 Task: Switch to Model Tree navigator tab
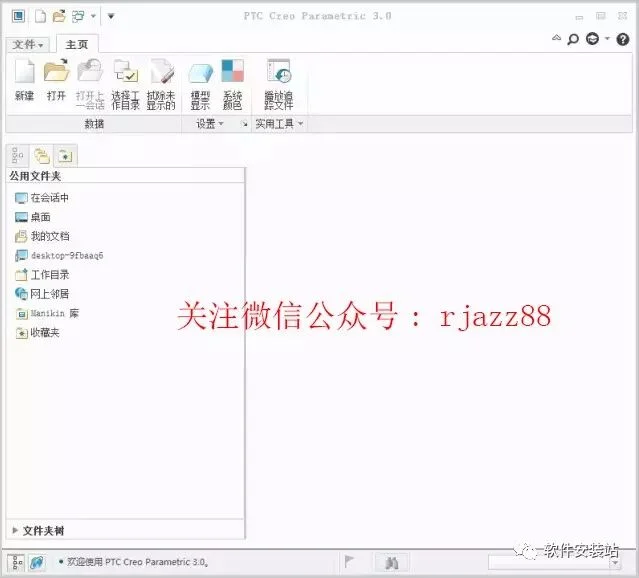click(18, 155)
